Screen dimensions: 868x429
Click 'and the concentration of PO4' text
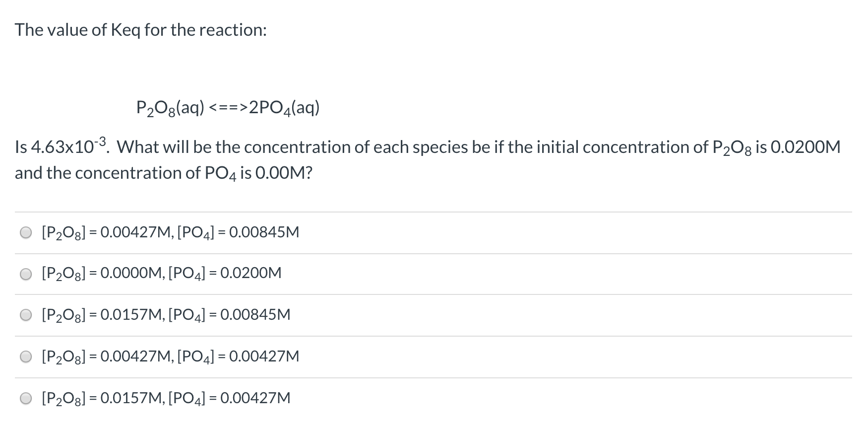126,173
